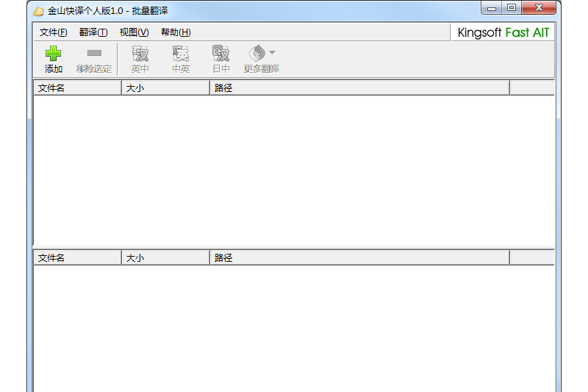Select the English-to-Chinese (英中) translate icon
This screenshot has height=392, width=588.
pos(140,54)
